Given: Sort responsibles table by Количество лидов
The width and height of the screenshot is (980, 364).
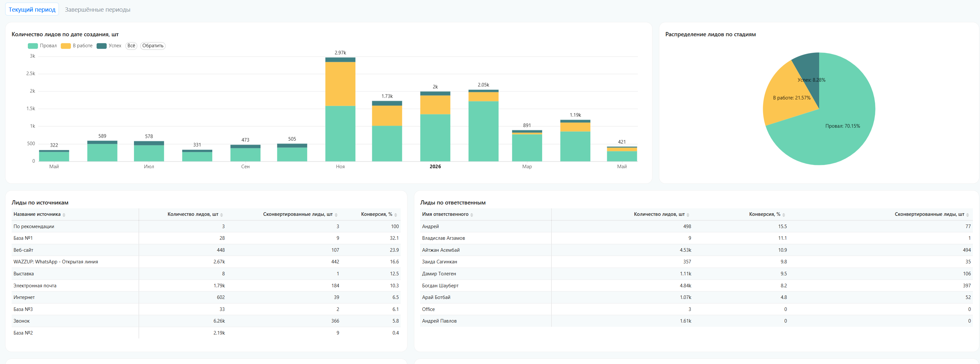Looking at the screenshot, I should (662, 215).
